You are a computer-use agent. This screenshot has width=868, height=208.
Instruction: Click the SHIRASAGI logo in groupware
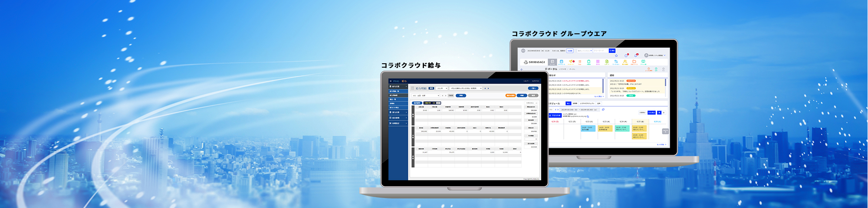click(x=534, y=62)
